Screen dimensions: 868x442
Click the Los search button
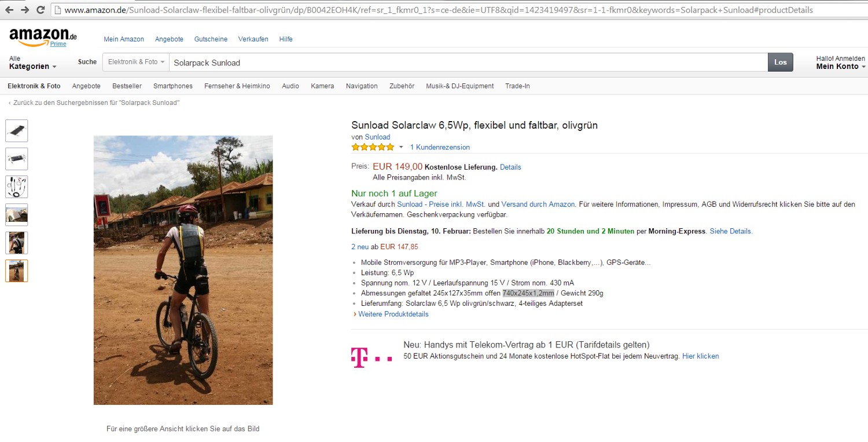pyautogui.click(x=780, y=62)
